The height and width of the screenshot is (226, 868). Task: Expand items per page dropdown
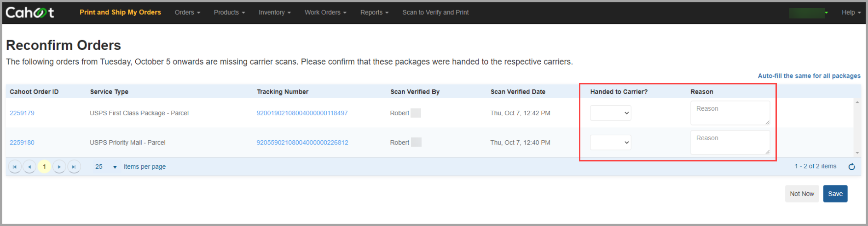115,167
